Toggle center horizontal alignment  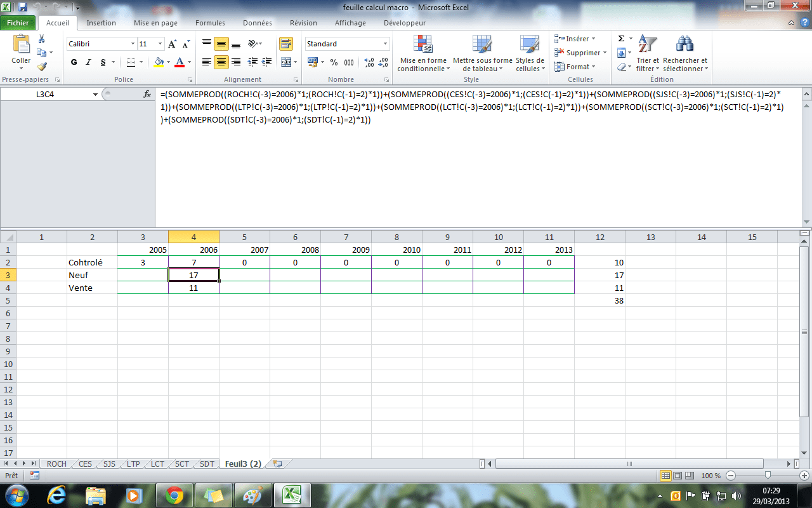click(x=221, y=62)
